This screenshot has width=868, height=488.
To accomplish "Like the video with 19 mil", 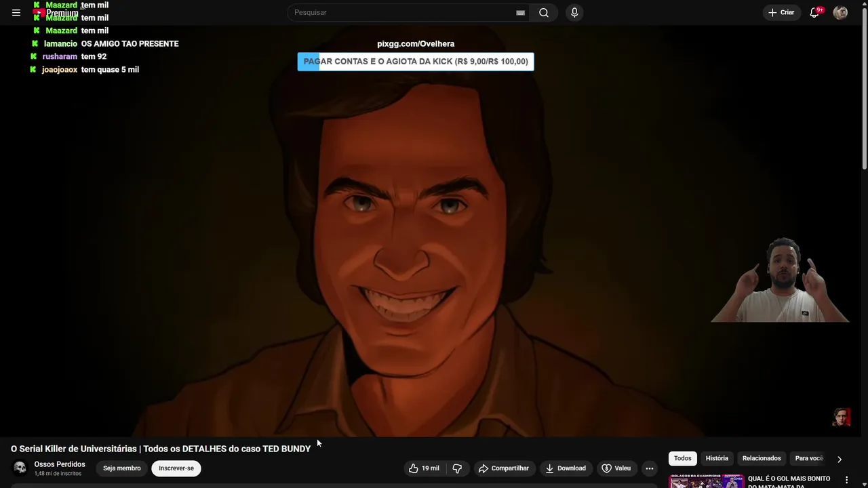I will [x=425, y=468].
